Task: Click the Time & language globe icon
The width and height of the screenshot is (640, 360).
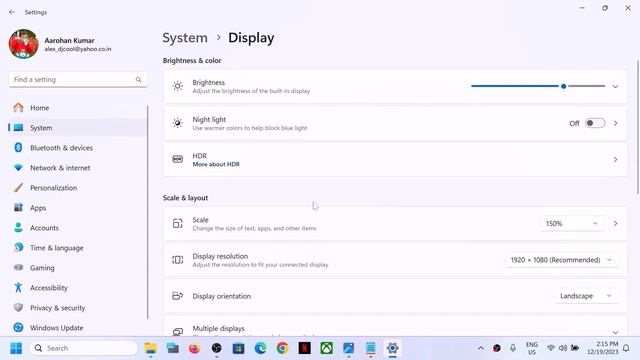Action: (18, 247)
